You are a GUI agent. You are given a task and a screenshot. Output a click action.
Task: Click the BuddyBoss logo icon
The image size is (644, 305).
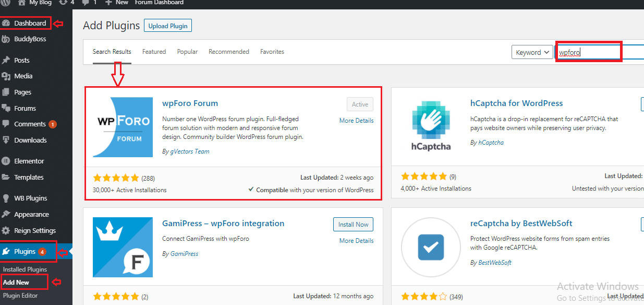[x=6, y=39]
